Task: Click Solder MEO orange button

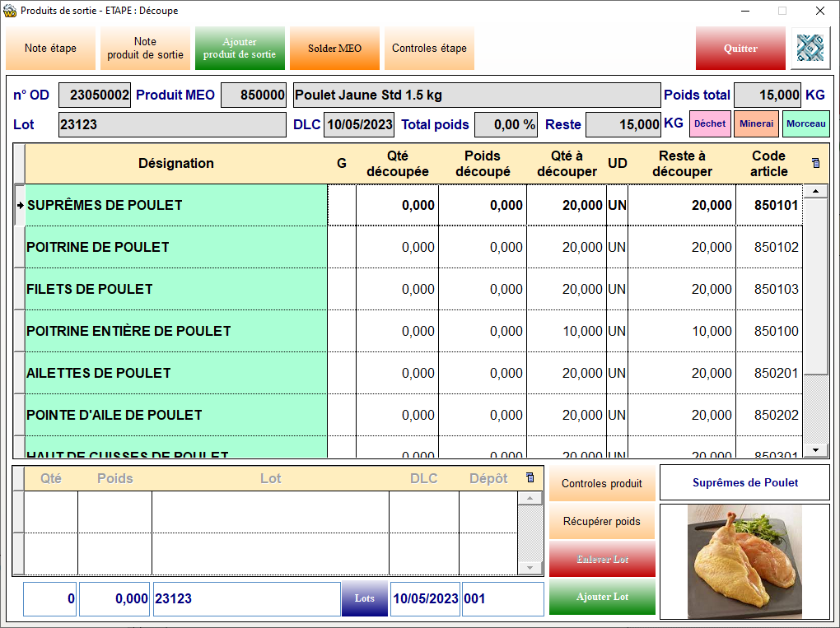Action: tap(334, 49)
